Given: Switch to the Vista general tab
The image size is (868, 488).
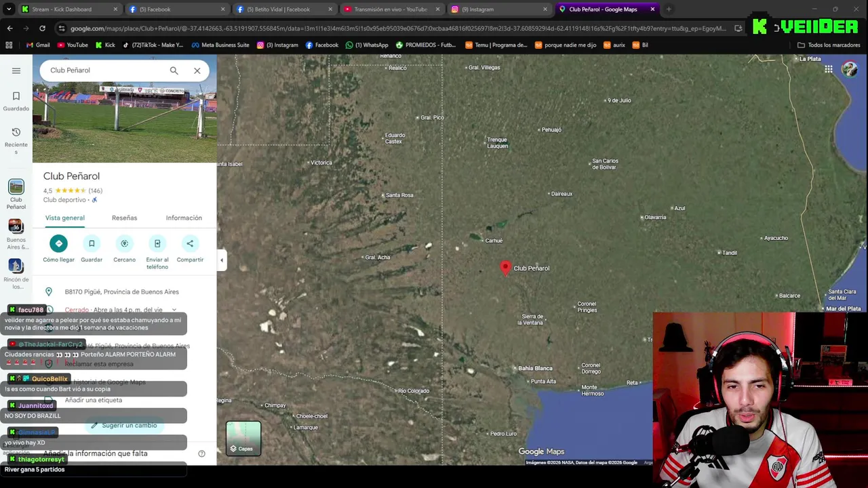Looking at the screenshot, I should (65, 218).
